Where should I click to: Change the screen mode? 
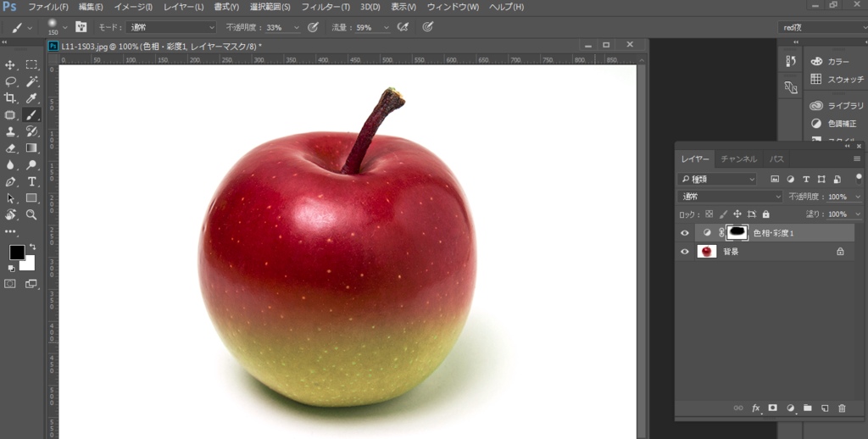[x=31, y=283]
